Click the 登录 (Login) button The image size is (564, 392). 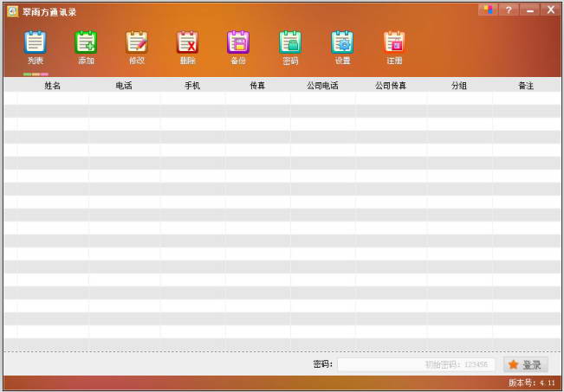pos(525,365)
